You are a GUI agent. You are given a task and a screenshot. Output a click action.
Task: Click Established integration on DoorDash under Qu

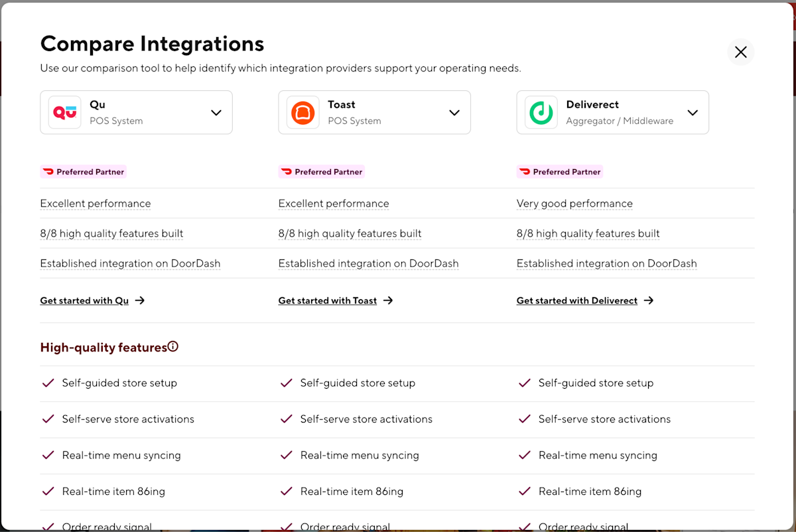point(130,263)
